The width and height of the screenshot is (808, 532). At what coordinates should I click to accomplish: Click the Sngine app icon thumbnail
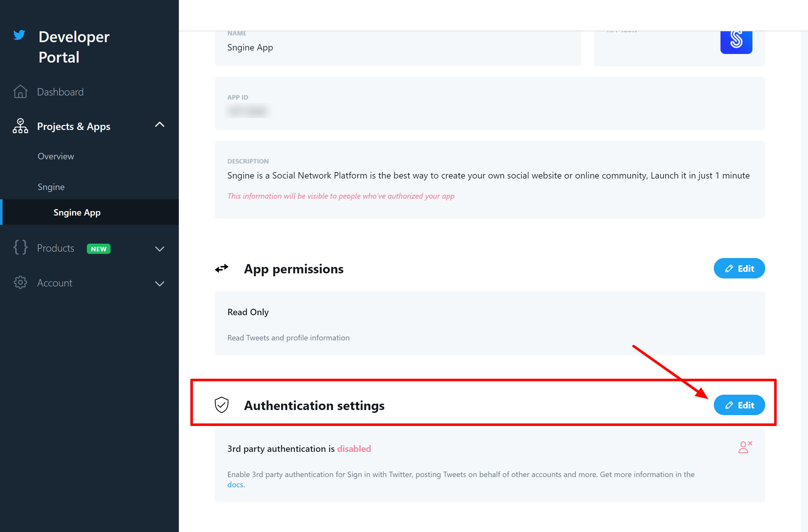736,42
